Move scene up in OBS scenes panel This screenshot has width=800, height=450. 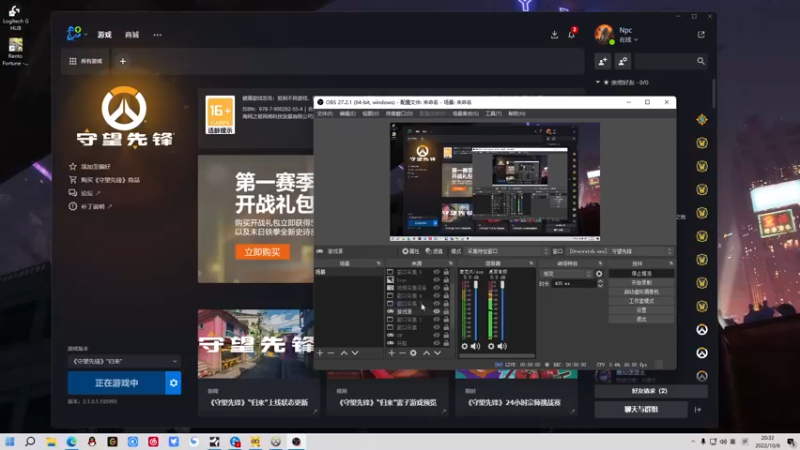click(344, 353)
